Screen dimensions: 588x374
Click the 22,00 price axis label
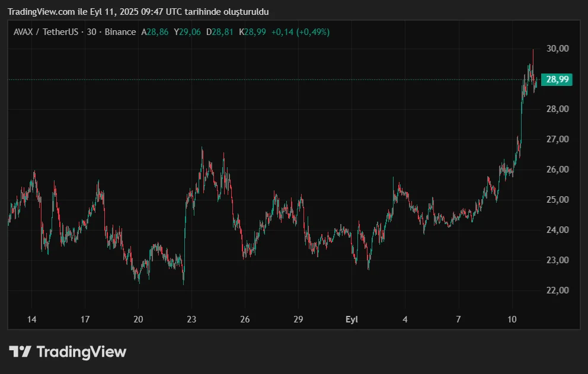click(x=558, y=290)
